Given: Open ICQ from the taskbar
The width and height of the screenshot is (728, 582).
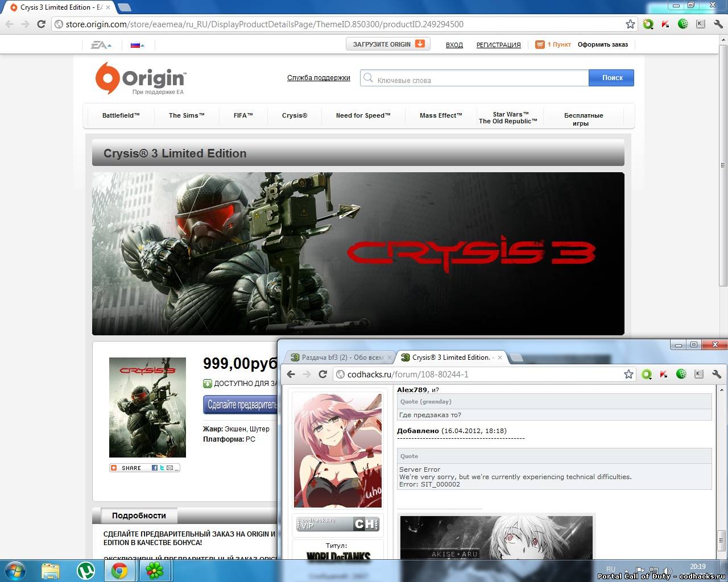Looking at the screenshot, I should click(155, 571).
